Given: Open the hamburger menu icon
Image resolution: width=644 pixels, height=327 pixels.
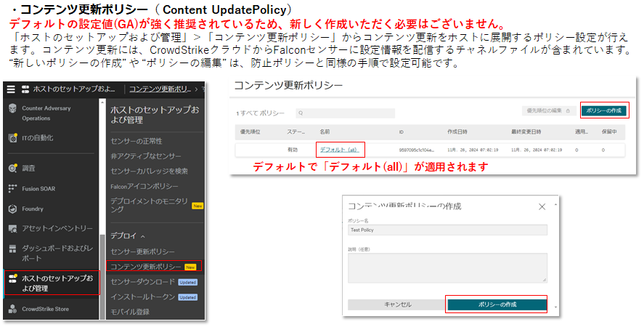Looking at the screenshot, I should coord(11,89).
